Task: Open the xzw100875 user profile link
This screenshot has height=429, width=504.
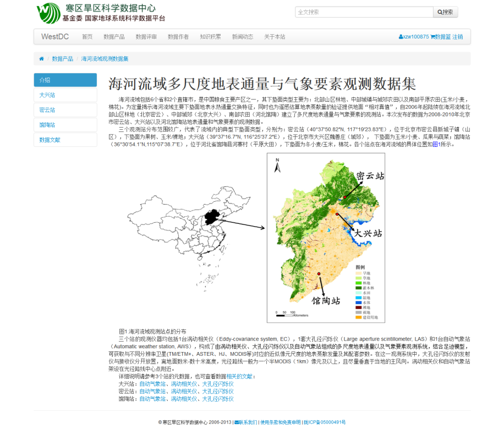Action: [x=414, y=37]
